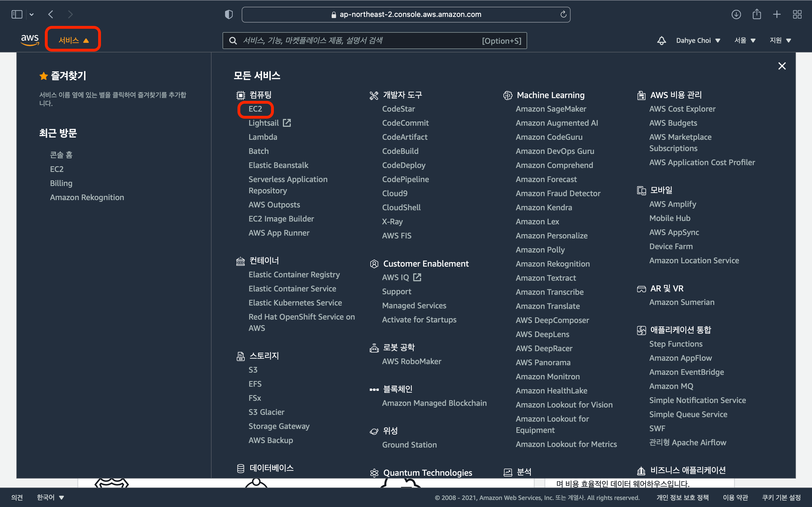Go back with Safari back arrow

tap(51, 14)
